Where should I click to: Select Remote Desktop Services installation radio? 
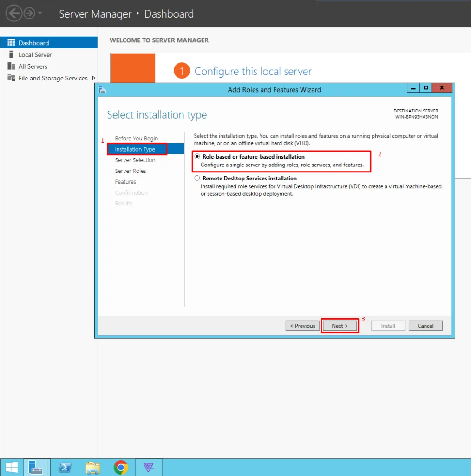point(197,178)
